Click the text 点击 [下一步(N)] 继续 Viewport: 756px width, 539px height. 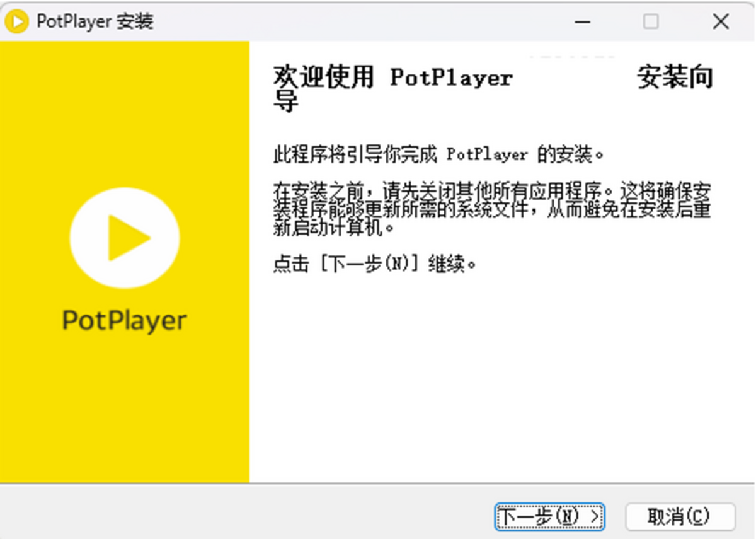[x=375, y=264]
